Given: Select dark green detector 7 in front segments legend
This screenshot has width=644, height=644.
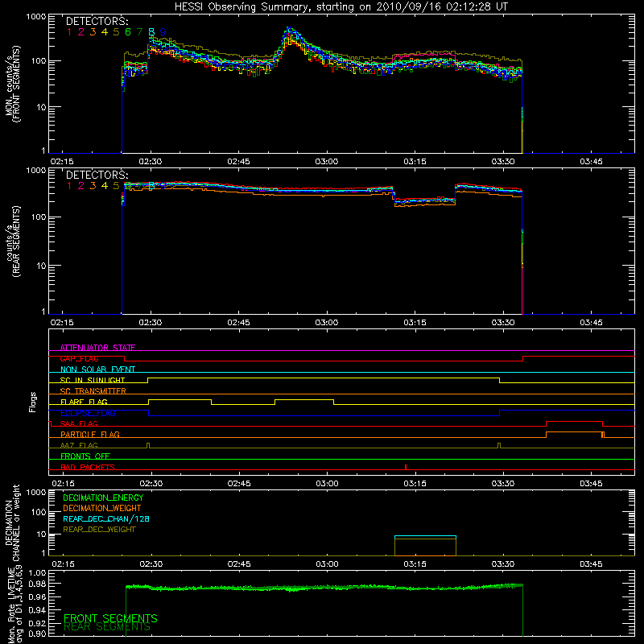Looking at the screenshot, I should (x=139, y=32).
